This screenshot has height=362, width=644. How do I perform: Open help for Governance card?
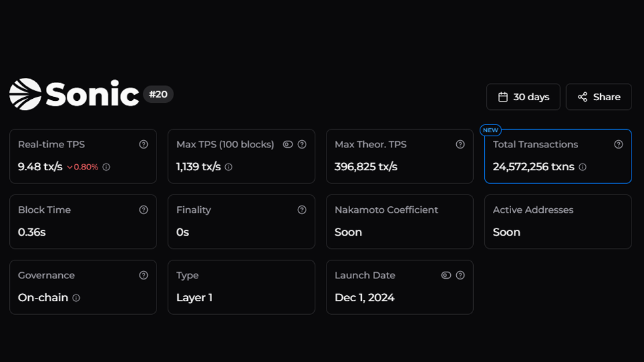pos(143,275)
